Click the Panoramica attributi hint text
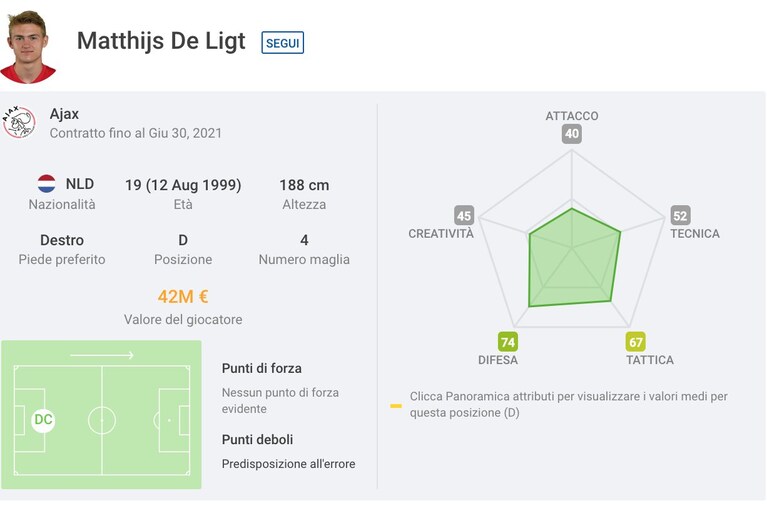 [x=568, y=404]
